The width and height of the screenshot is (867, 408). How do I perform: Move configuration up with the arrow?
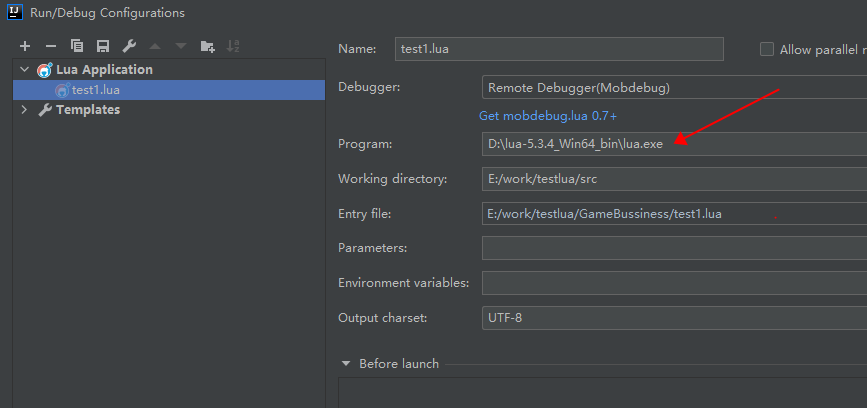click(154, 46)
